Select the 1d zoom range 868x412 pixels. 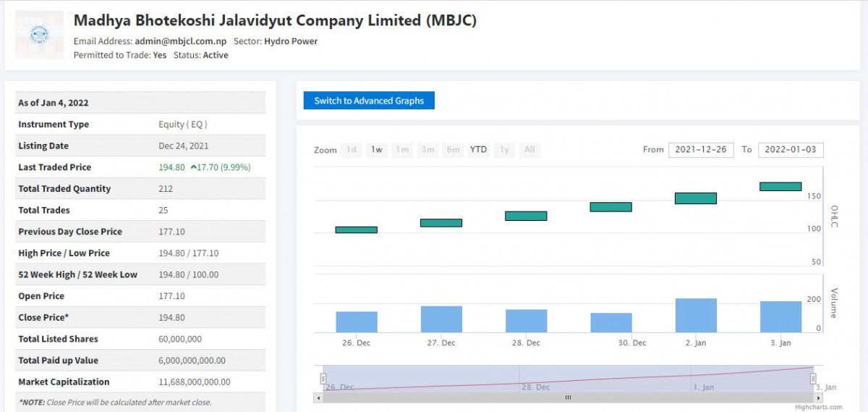(351, 150)
